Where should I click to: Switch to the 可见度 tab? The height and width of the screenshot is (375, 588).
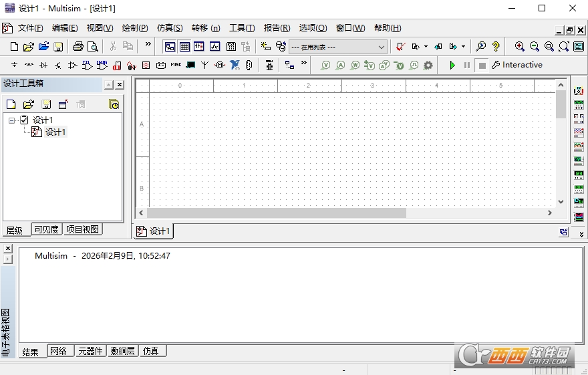(x=46, y=229)
